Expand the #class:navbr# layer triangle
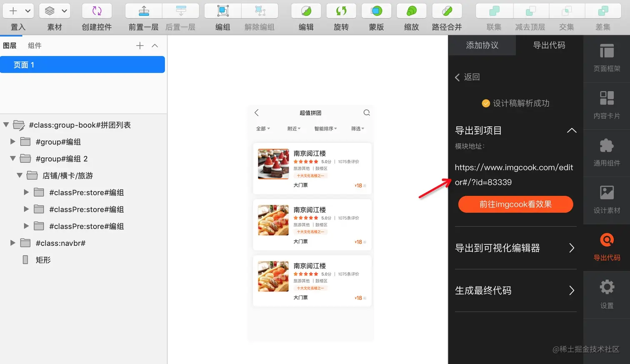The image size is (630, 364). pyautogui.click(x=12, y=243)
